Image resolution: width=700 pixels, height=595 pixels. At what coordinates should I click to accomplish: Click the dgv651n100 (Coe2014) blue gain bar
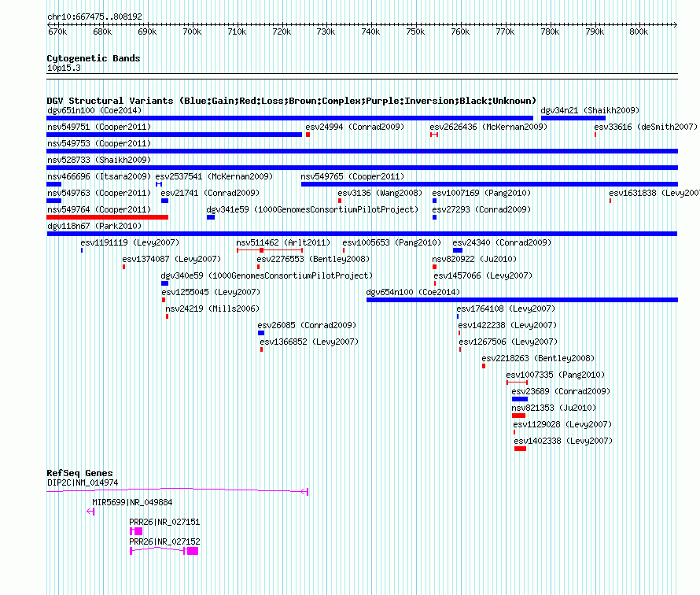pyautogui.click(x=289, y=118)
